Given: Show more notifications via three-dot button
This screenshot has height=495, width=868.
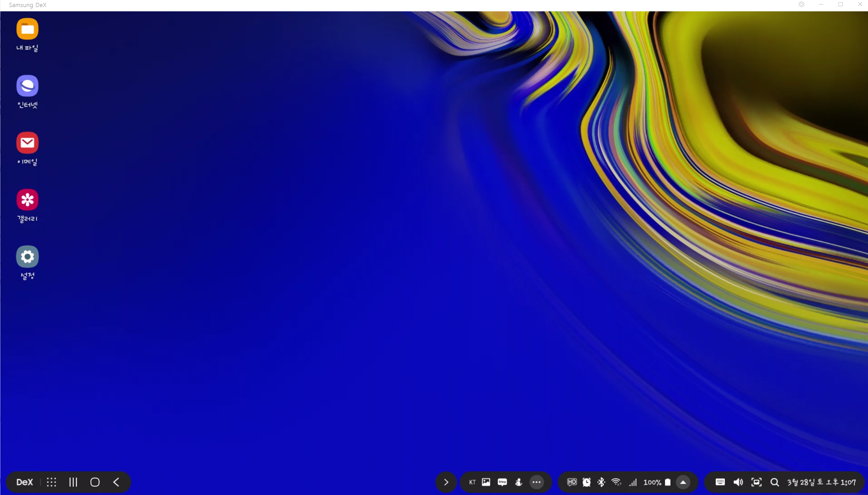Looking at the screenshot, I should tap(537, 482).
